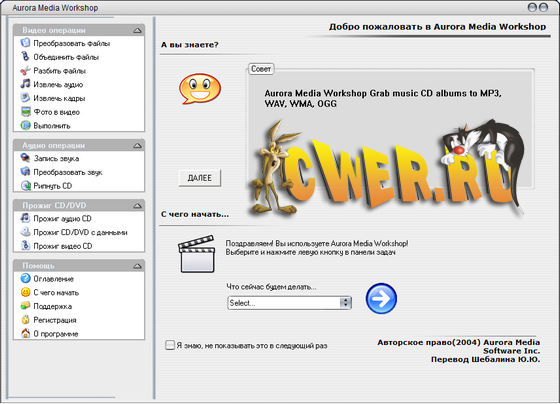560x404 pixels.
Task: Click the music note icon for Извлечь аудио
Action: pos(25,84)
